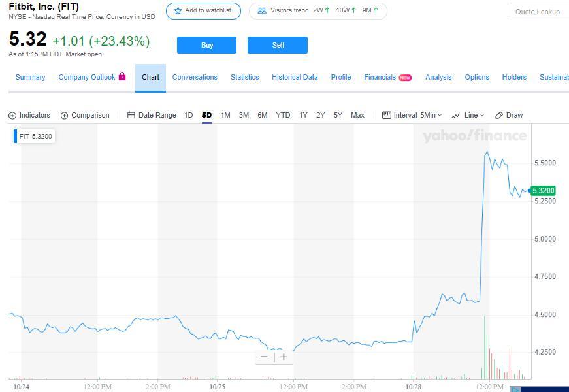Click the blue Sell button
This screenshot has width=569, height=392.
[x=278, y=45]
